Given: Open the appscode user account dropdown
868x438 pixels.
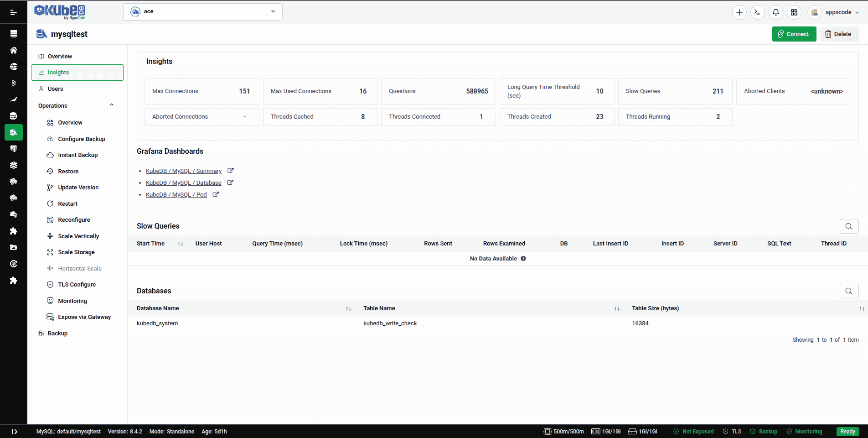Looking at the screenshot, I should [x=834, y=12].
